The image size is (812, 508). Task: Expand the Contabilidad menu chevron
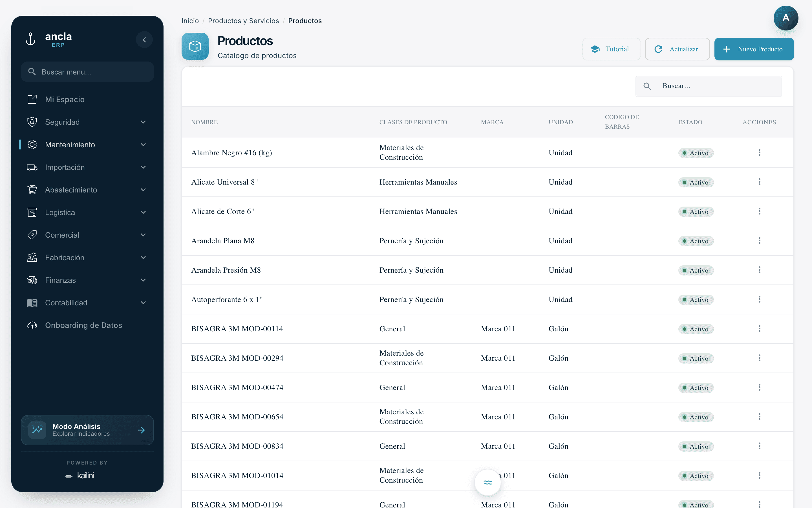pos(143,302)
